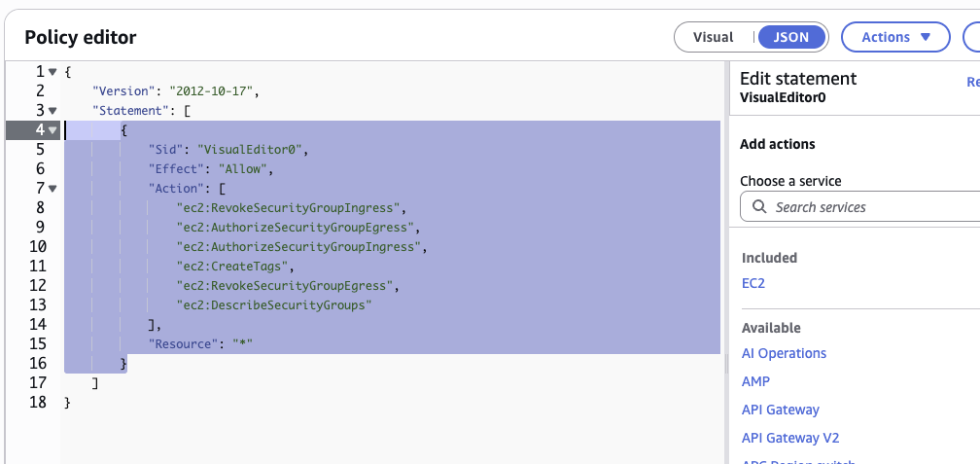Select API Gateway V2 service
Screen dimensions: 980x464
coord(789,438)
